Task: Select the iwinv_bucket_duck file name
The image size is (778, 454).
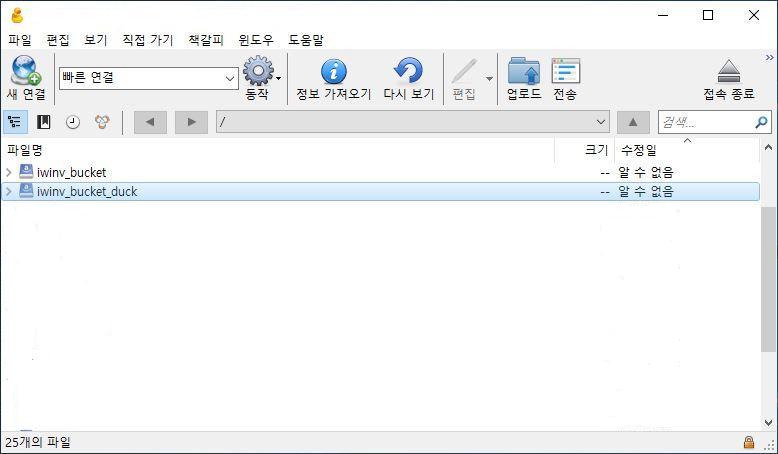Action: tap(87, 192)
